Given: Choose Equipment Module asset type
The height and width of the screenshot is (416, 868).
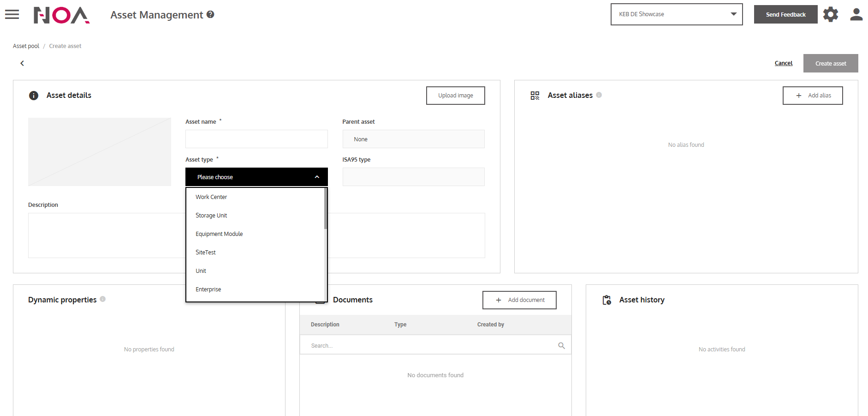Looking at the screenshot, I should [x=219, y=234].
